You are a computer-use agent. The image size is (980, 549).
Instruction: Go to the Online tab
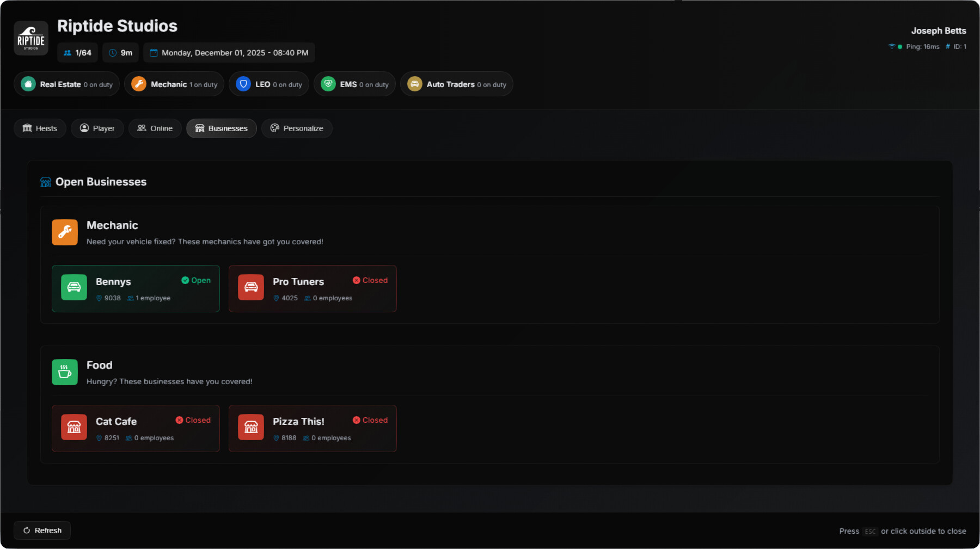[155, 128]
